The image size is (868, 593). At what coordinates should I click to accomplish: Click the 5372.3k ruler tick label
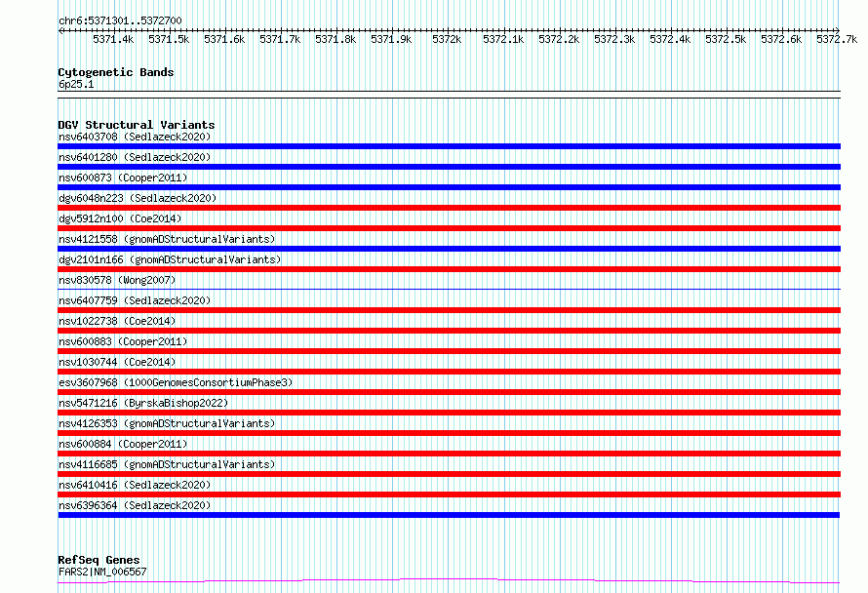point(614,39)
